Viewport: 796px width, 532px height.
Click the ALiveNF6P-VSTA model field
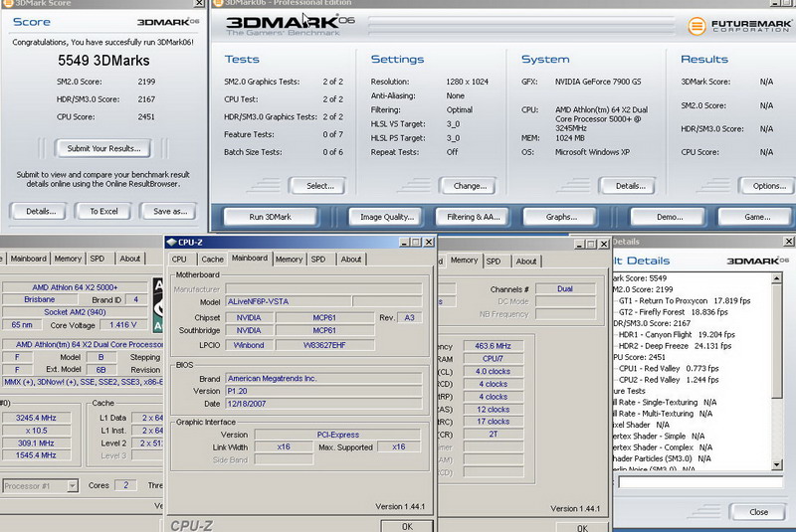[x=289, y=301]
